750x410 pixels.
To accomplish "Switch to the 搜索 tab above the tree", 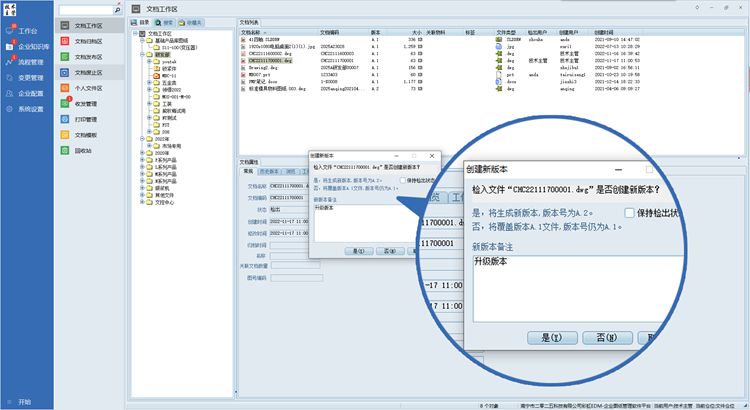I will (167, 20).
